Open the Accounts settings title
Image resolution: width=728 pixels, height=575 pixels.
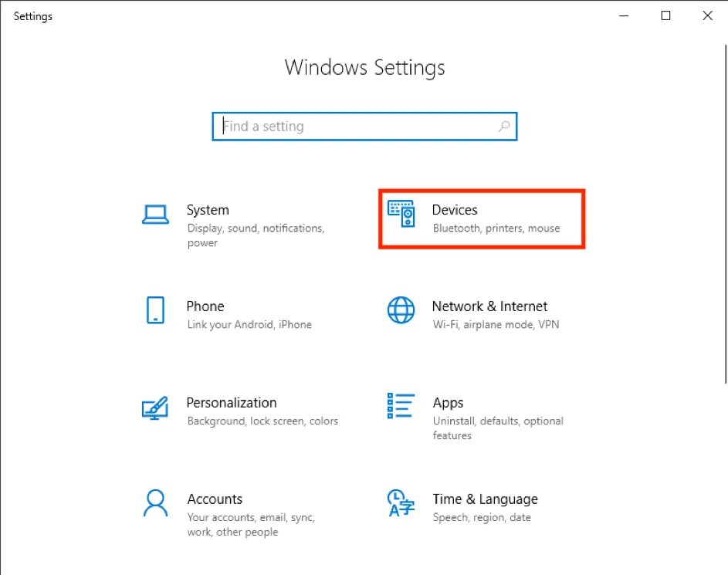click(x=215, y=499)
